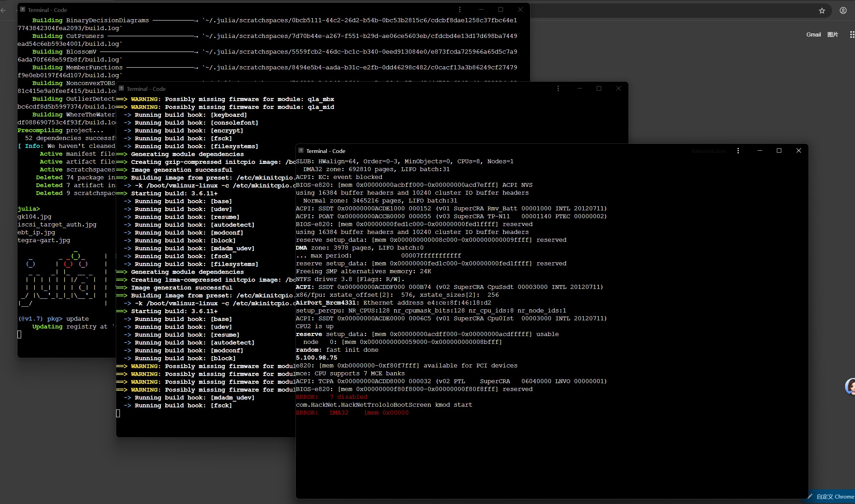Image resolution: width=855 pixels, height=504 pixels.
Task: Click the warning line for module qla_mbx
Action: 225,99
